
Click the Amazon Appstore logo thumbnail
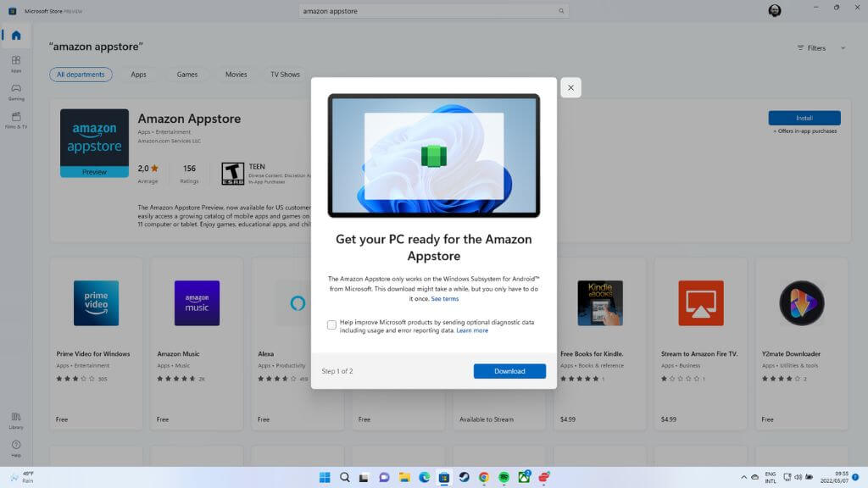tap(95, 142)
